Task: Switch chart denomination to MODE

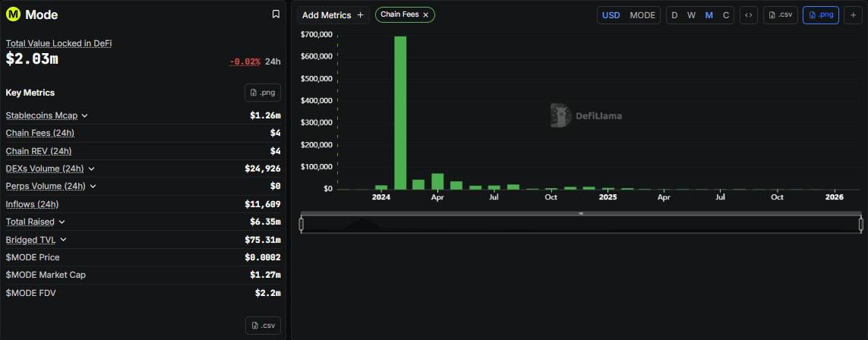Action: pyautogui.click(x=642, y=15)
